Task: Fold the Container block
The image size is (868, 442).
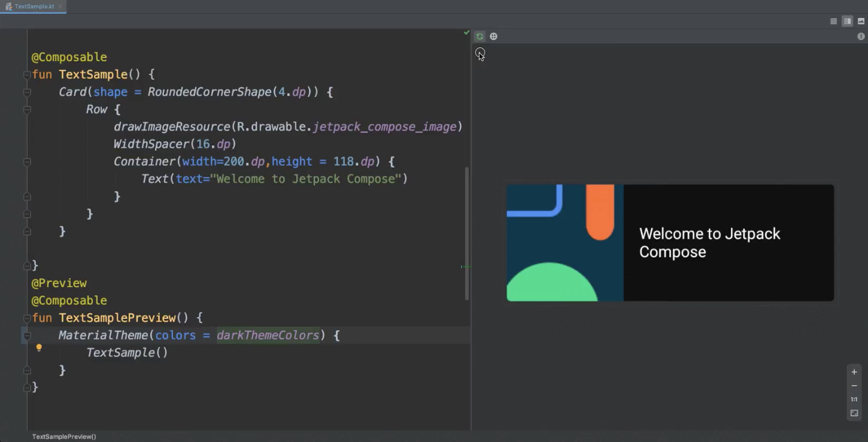Action: tap(27, 162)
